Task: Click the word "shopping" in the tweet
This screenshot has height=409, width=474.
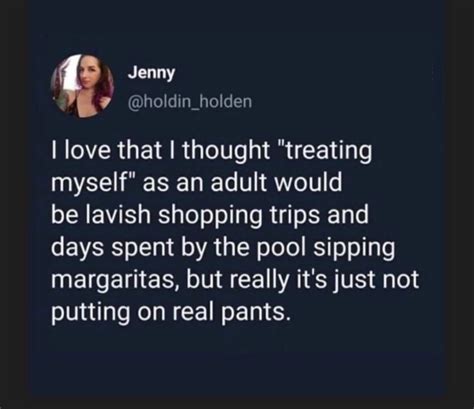Action: (x=210, y=216)
